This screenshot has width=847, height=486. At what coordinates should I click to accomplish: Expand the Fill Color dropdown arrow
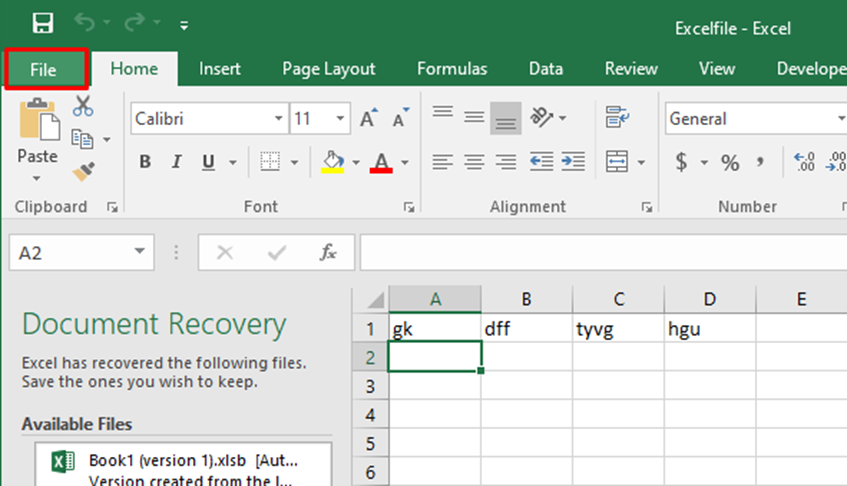(356, 162)
